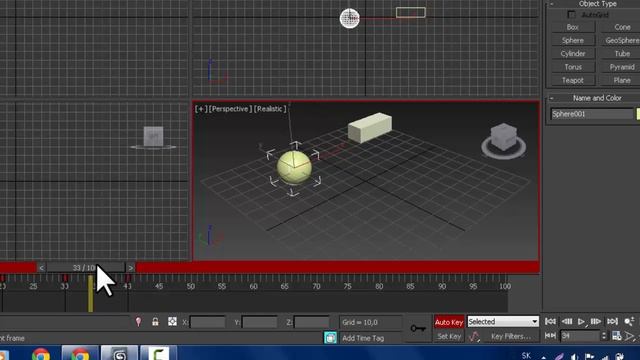Click the Grid = 10,0 status readout

370,322
